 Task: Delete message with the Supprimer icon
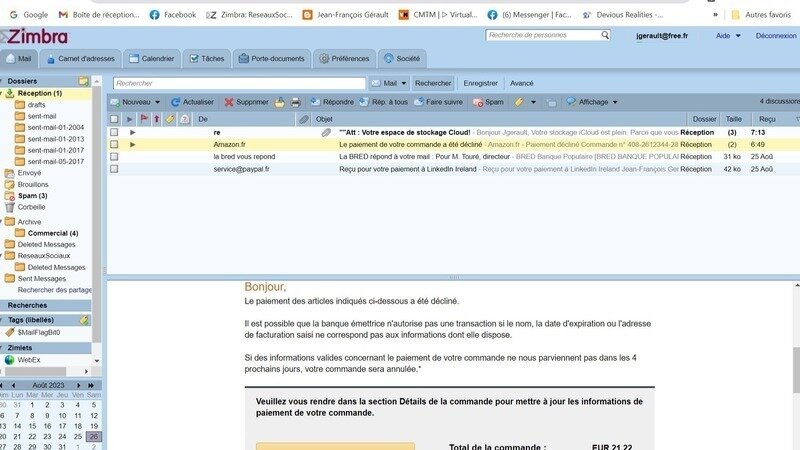click(229, 102)
